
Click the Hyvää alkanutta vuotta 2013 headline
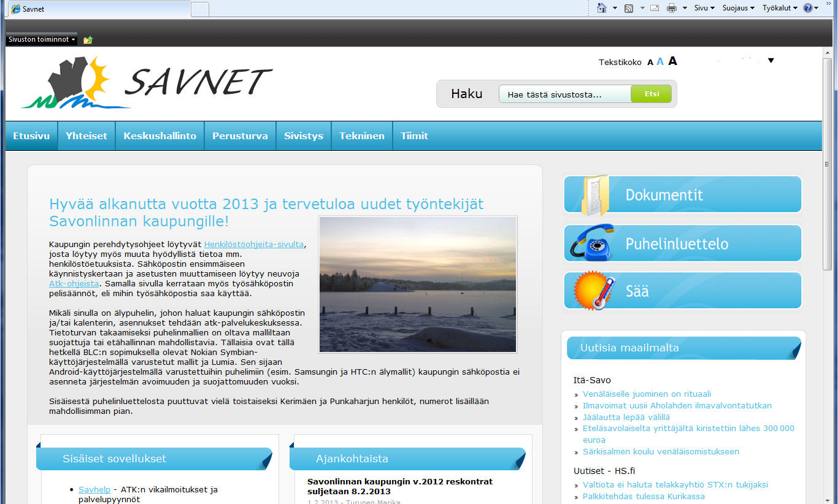pyautogui.click(x=266, y=212)
